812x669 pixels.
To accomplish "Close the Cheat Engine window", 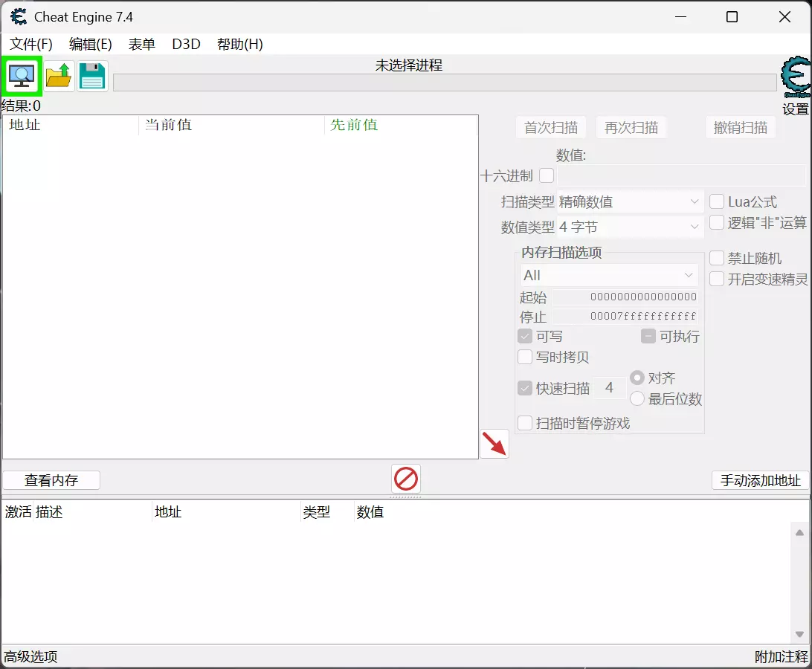I will 785,17.
